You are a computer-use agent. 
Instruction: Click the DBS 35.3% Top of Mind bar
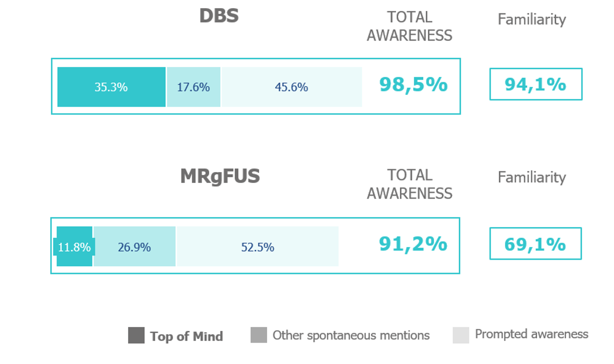[x=112, y=87]
